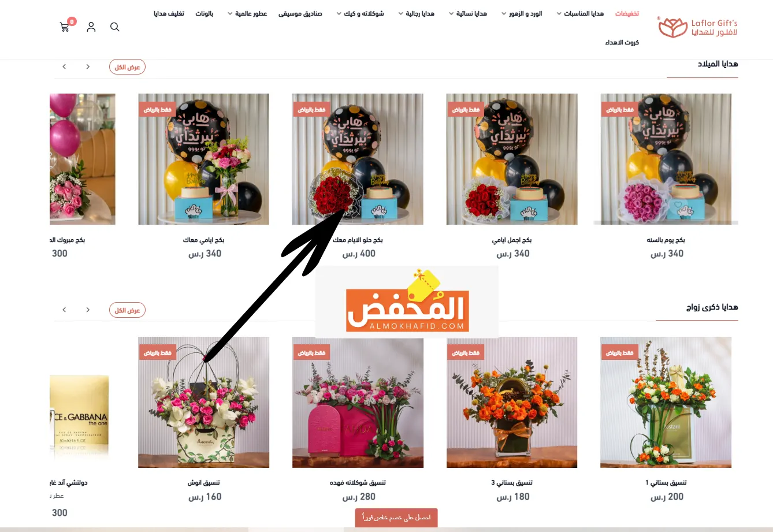
Task: Expand the الورد و الزهور dropdown menu
Action: (522, 13)
